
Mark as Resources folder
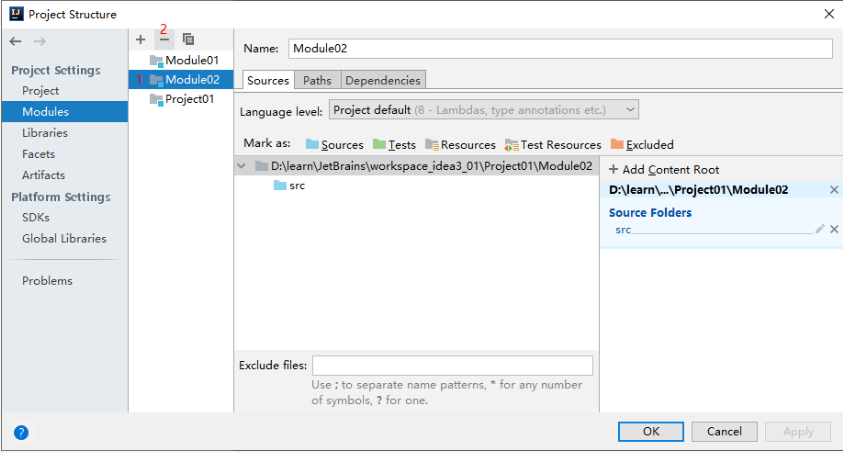click(460, 145)
